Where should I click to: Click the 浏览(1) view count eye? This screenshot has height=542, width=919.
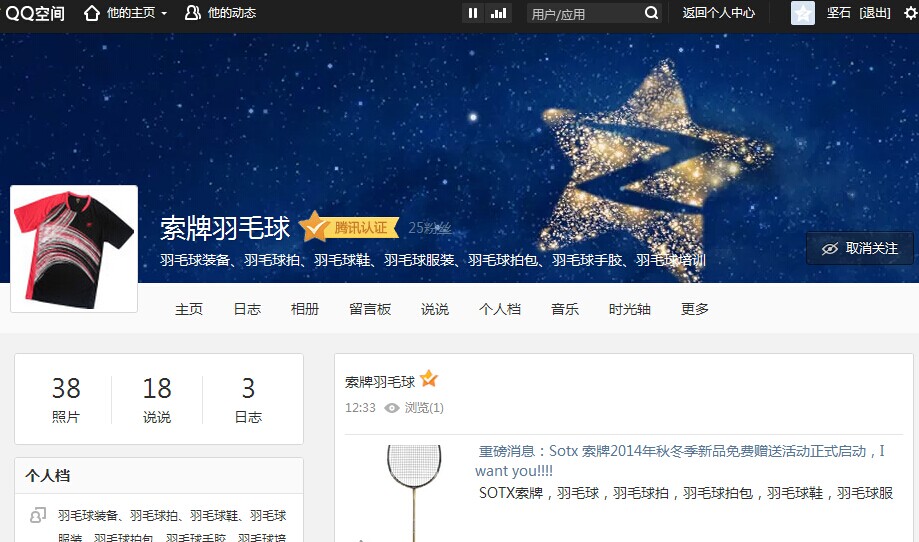pos(392,408)
